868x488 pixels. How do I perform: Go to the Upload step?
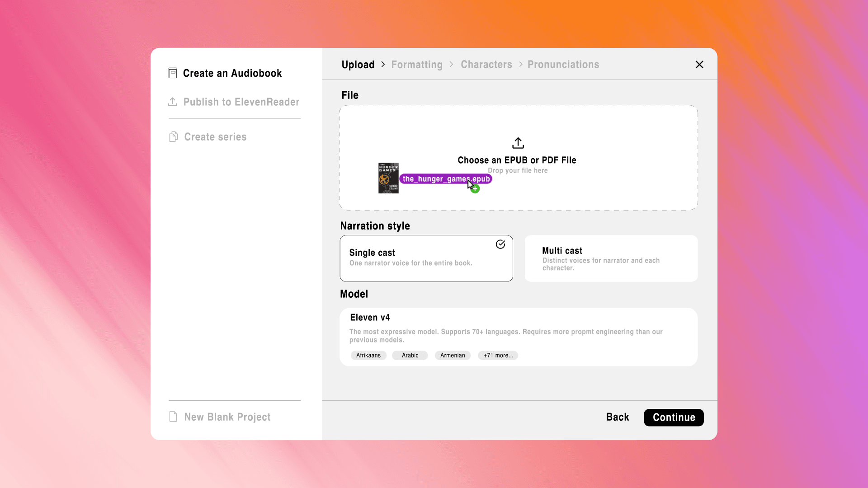tap(358, 65)
